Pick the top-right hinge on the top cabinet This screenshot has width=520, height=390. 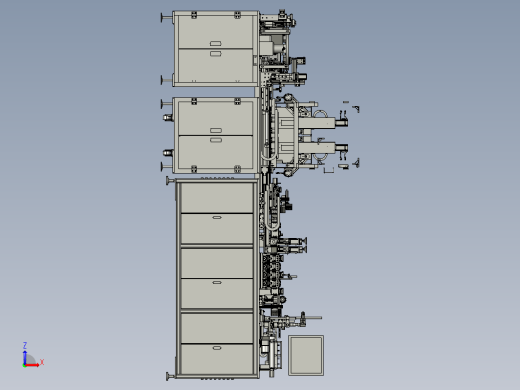(x=237, y=15)
